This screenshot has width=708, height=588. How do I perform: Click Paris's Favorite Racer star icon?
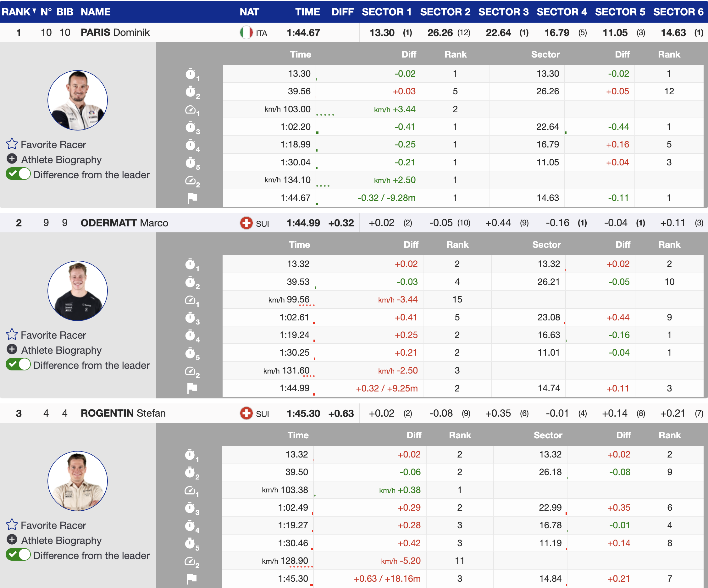(12, 144)
